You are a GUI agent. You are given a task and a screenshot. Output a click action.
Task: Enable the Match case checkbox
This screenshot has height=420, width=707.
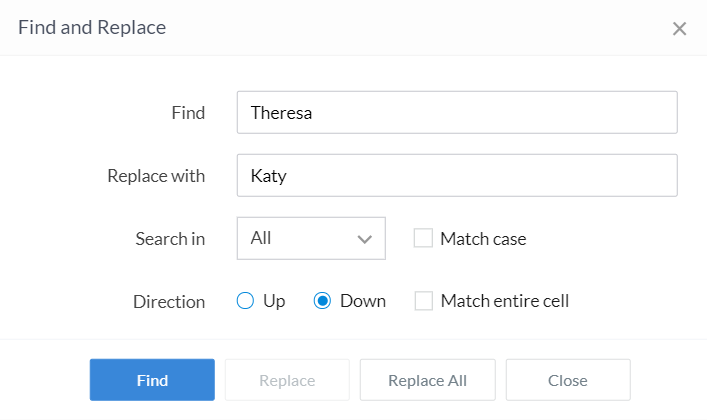coord(423,238)
